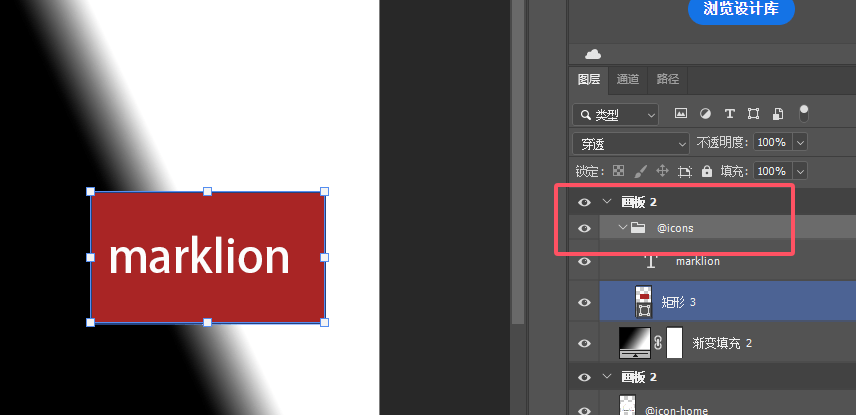Click the marklion text on canvas
Viewport: 856px width, 415px height.
coord(199,256)
